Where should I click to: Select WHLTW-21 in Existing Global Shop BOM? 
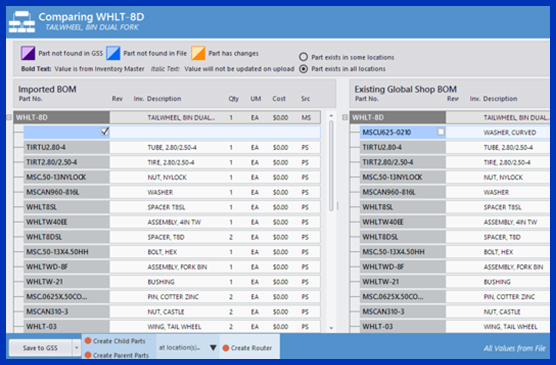(402, 282)
